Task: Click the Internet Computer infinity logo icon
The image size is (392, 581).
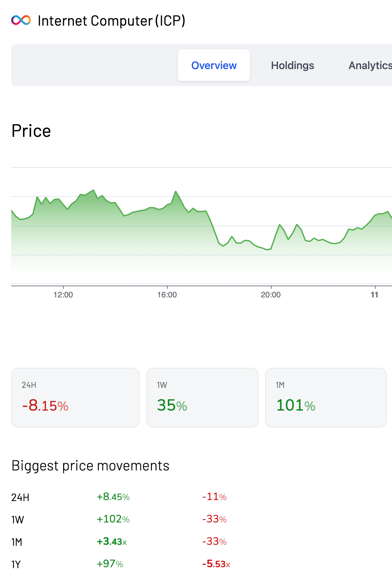Action: (21, 20)
